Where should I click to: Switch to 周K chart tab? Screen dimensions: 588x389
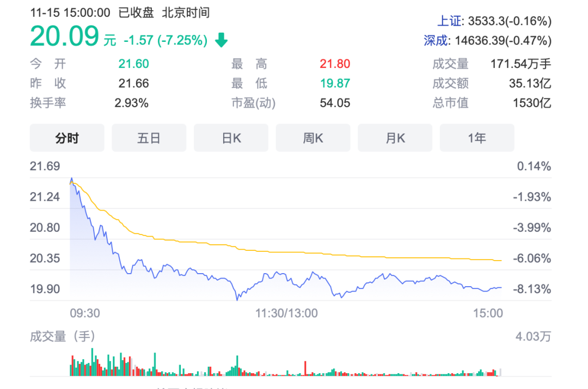[x=313, y=138]
